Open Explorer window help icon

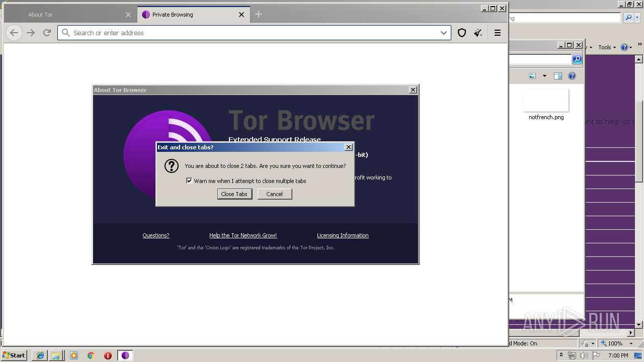[572, 76]
